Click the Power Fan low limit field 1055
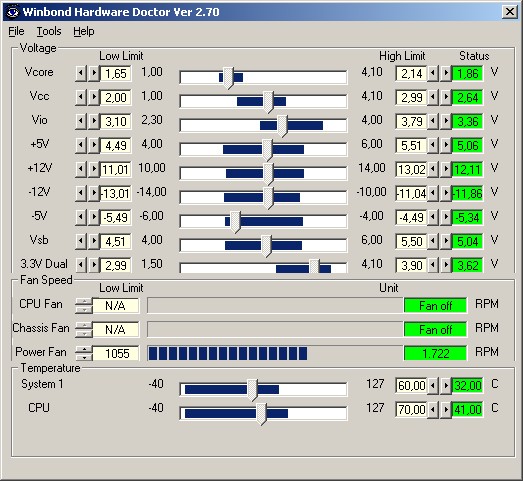 116,354
